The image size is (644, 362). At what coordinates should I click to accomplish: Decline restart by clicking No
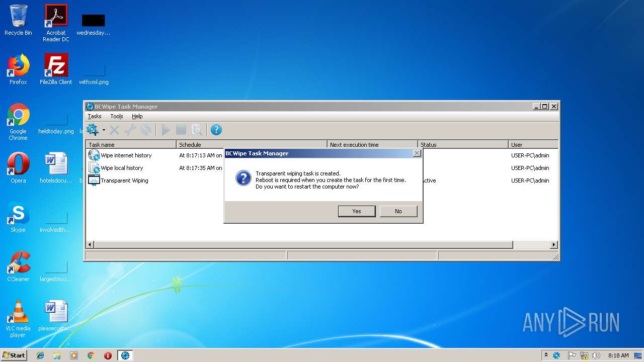(x=398, y=211)
